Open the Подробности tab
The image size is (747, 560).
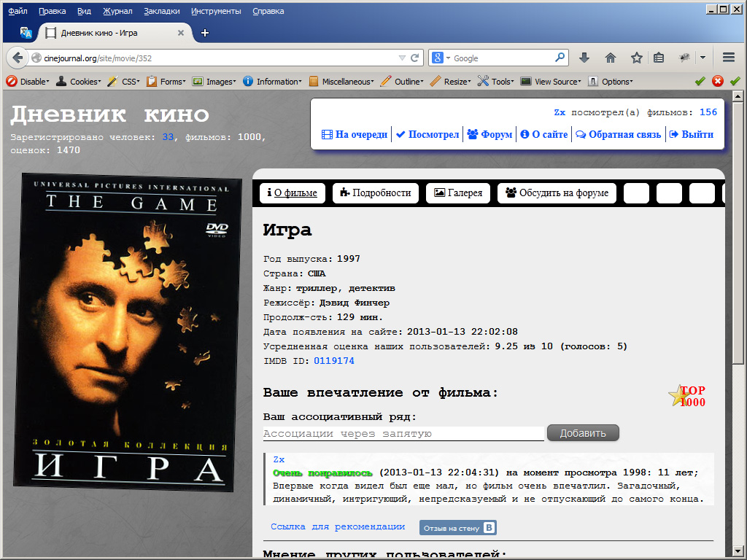pos(376,193)
